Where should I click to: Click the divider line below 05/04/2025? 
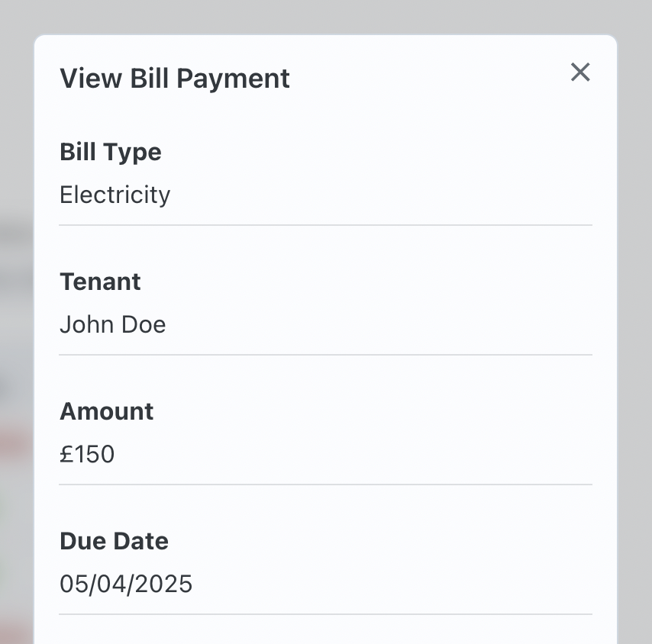click(x=326, y=614)
